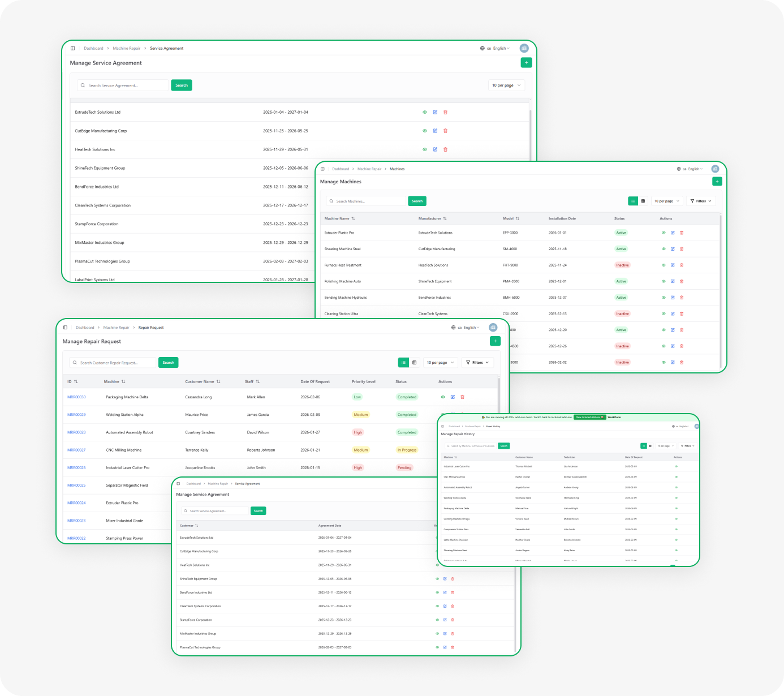View the Extruder Plastic Pro machine via its eye icon

click(x=664, y=233)
